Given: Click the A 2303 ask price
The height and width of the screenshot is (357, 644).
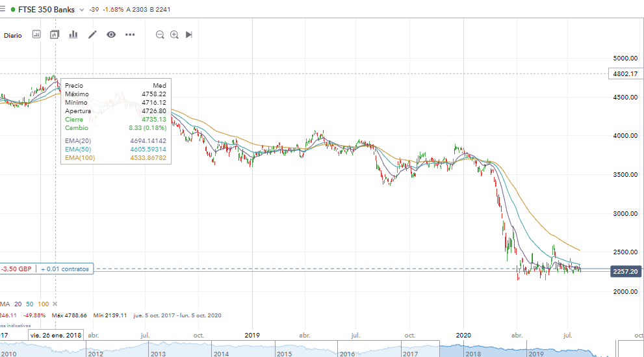Looking at the screenshot, I should (x=136, y=10).
